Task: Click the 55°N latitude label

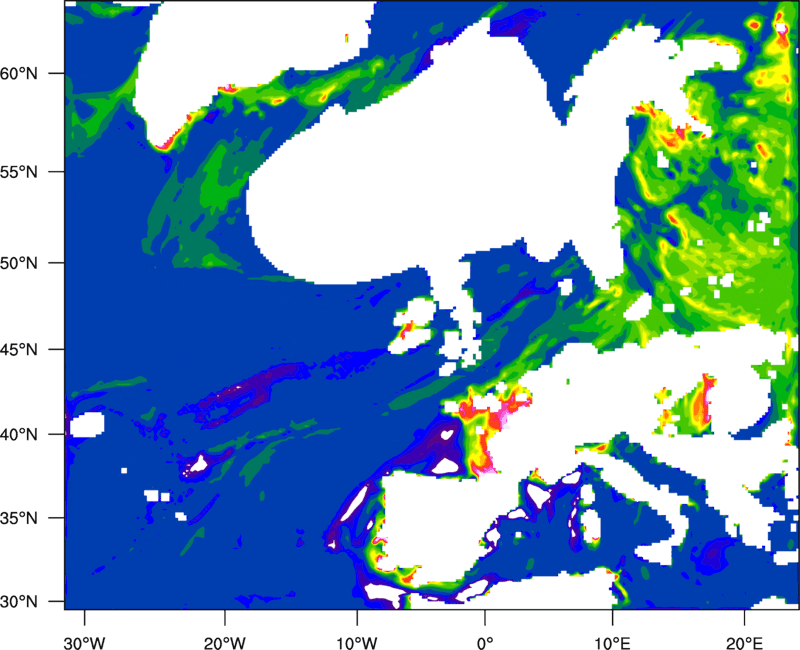Action: (x=19, y=172)
